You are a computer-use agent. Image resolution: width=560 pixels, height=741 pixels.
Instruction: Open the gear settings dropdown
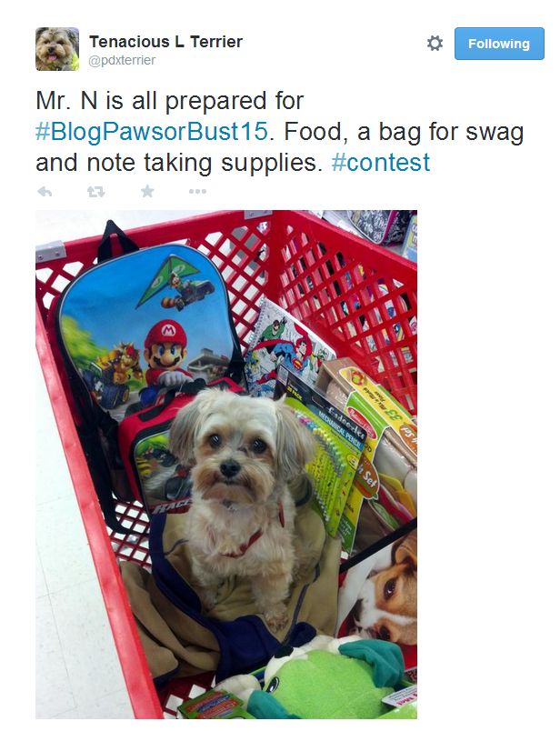pos(435,44)
